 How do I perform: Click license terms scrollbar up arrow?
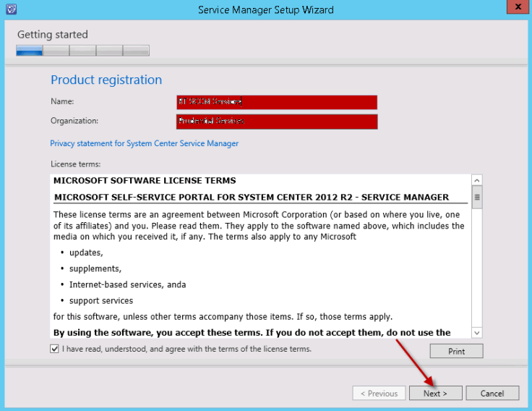coord(477,180)
